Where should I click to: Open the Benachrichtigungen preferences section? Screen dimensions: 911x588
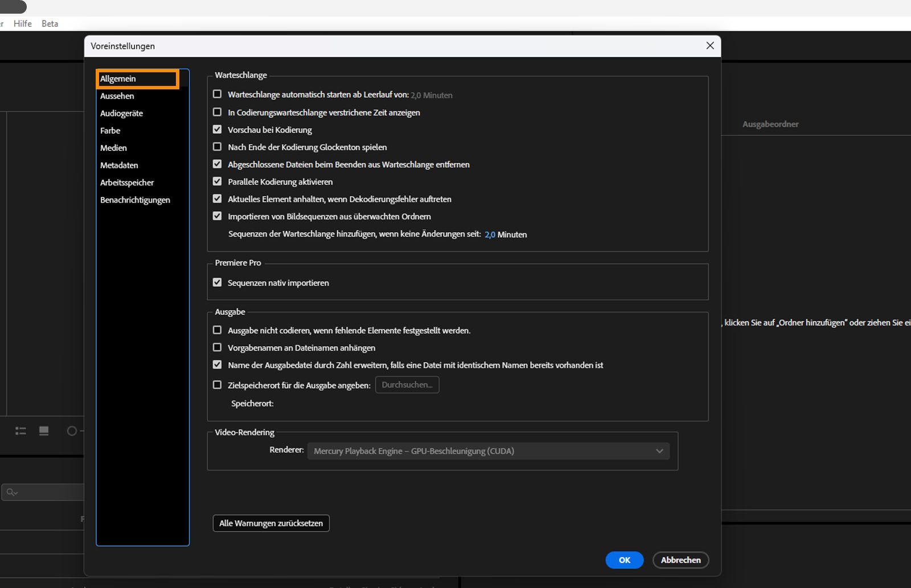136,200
